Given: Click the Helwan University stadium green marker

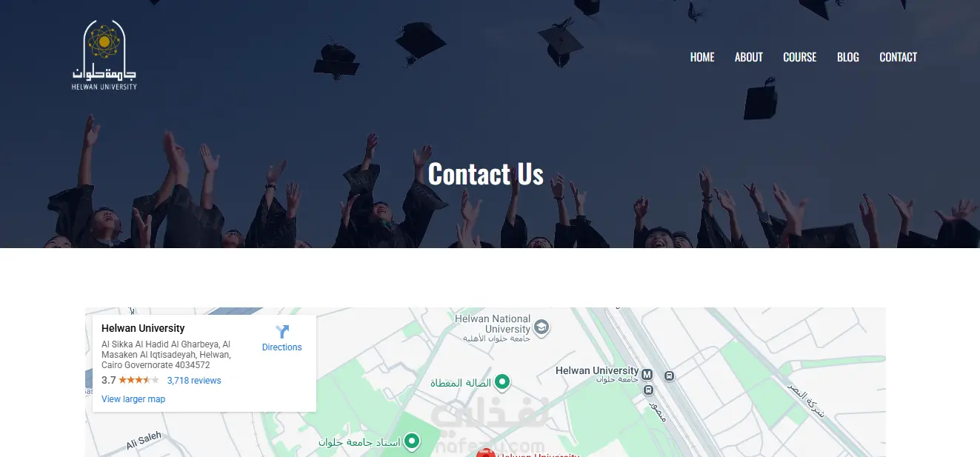Looking at the screenshot, I should (412, 442).
